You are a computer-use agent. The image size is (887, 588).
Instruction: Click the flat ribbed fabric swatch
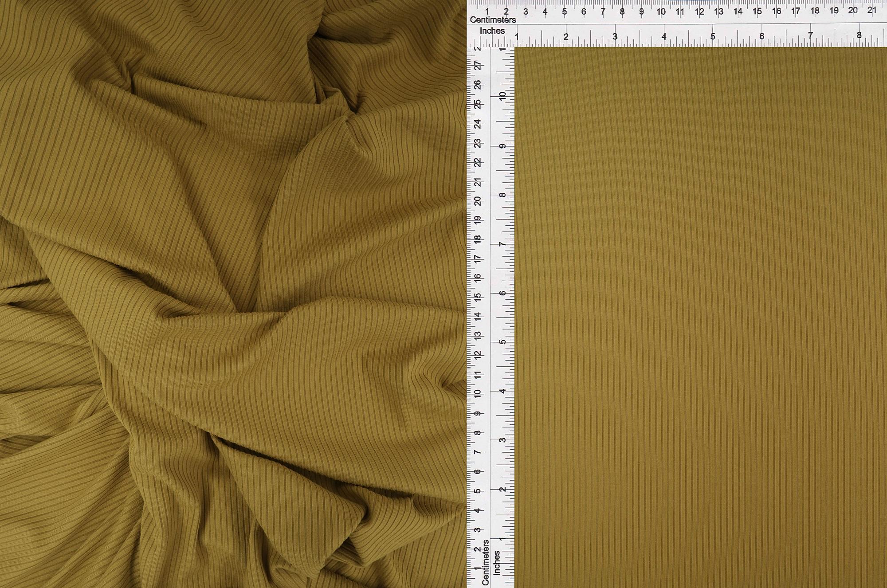coord(701,317)
